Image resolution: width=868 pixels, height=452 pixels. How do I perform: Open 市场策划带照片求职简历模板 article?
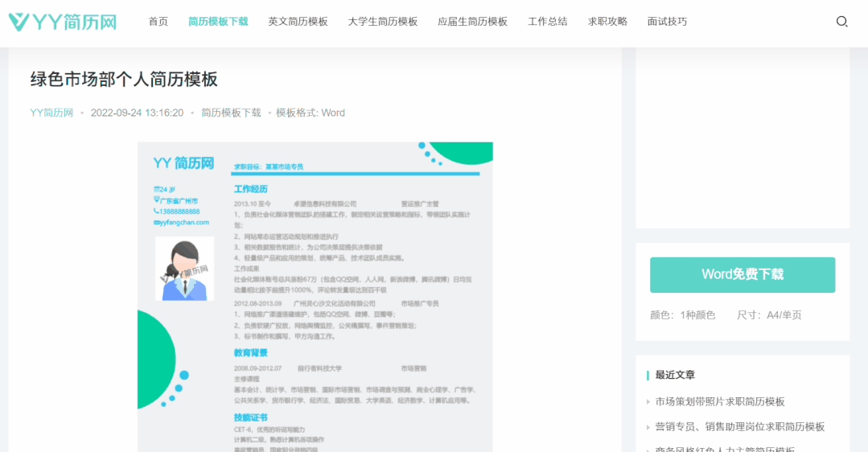tap(720, 401)
